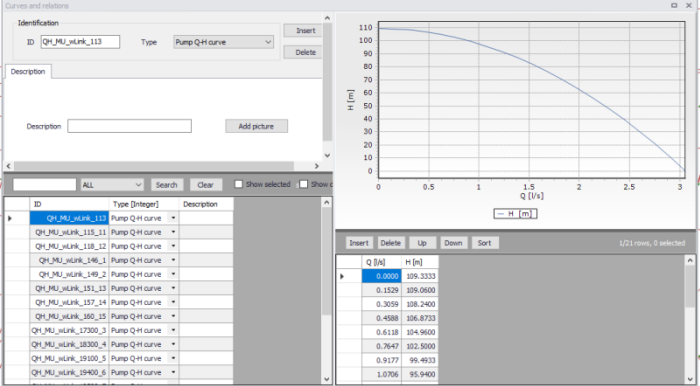Toggle the partially visible Show checkbox
The height and width of the screenshot is (386, 700).
click(304, 184)
